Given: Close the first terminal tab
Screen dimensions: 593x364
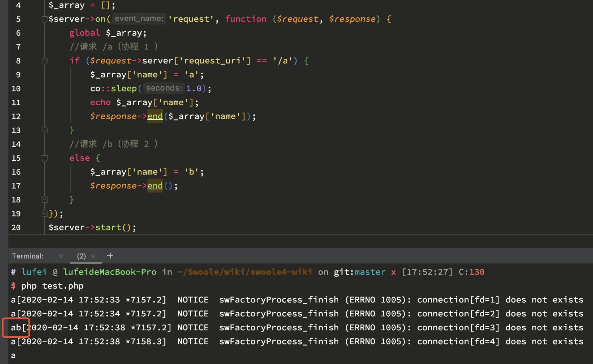Looking at the screenshot, I should [61, 256].
